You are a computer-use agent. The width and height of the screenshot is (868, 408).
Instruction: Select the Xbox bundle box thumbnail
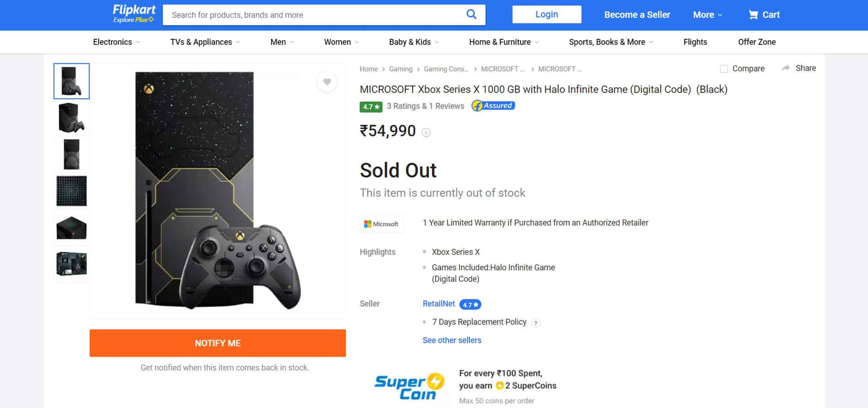(71, 264)
